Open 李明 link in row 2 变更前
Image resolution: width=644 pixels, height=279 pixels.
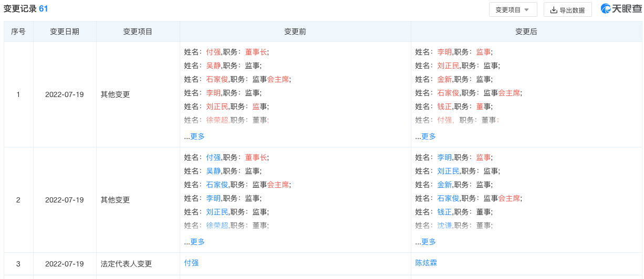213,198
